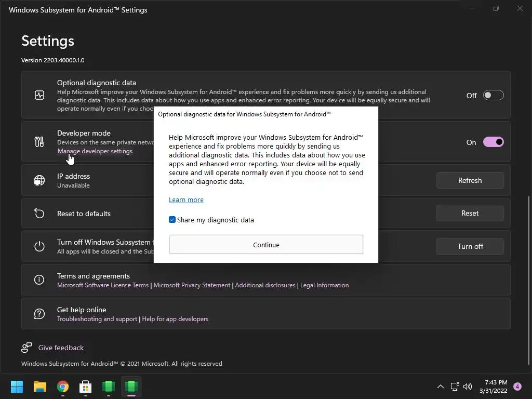Click the IP address Unavailable text
532x399 pixels.
(x=73, y=185)
